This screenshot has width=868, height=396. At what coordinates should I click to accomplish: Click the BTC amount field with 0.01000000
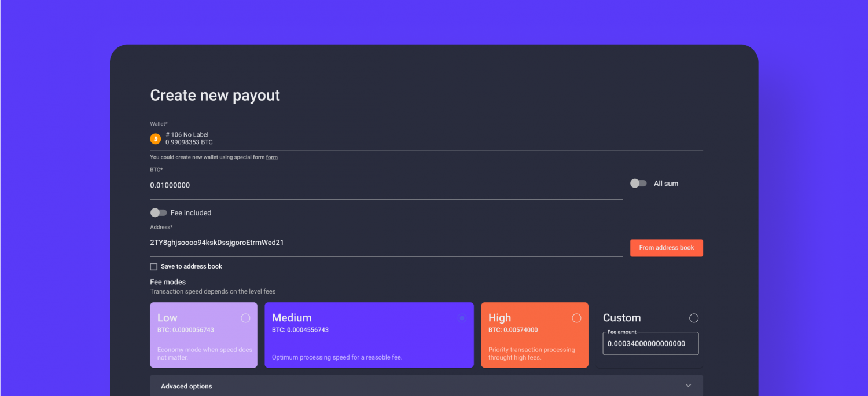(387, 185)
